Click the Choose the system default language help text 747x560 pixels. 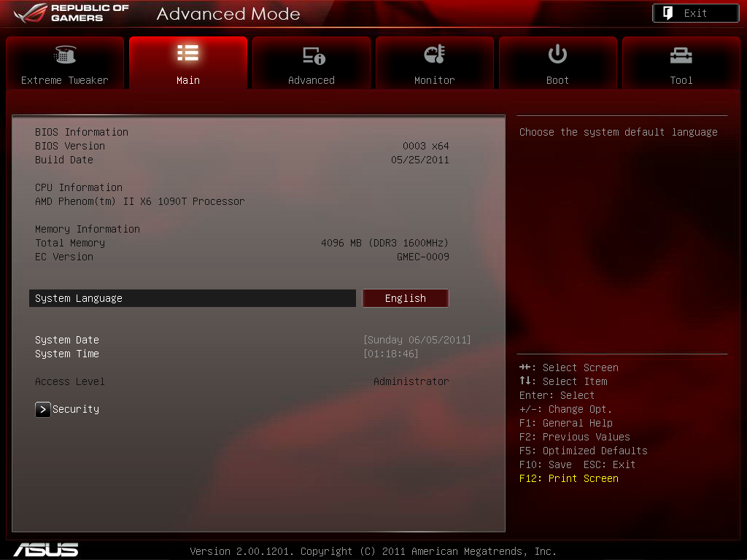pyautogui.click(x=619, y=132)
